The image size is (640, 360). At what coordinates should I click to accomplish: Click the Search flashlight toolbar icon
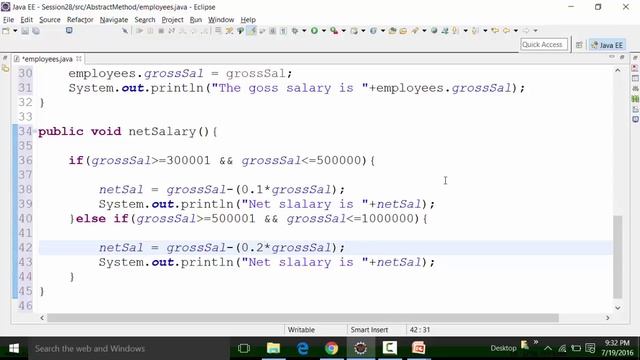click(415, 31)
